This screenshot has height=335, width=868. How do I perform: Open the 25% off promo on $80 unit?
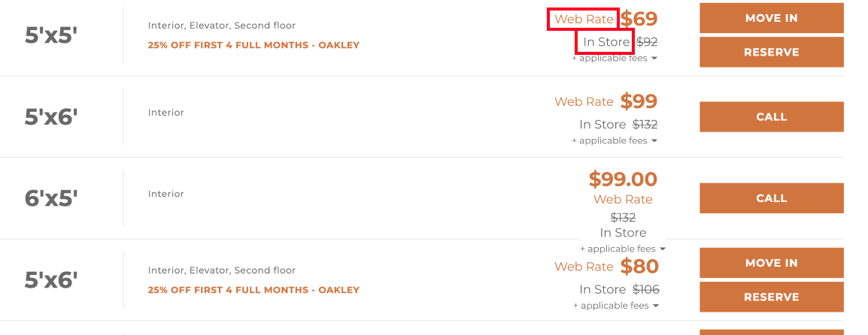coord(253,290)
